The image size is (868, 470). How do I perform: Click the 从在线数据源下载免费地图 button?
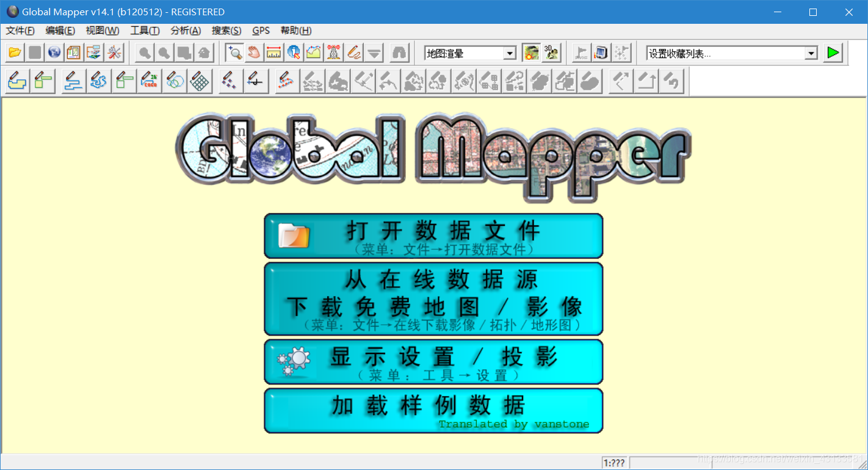(x=433, y=299)
